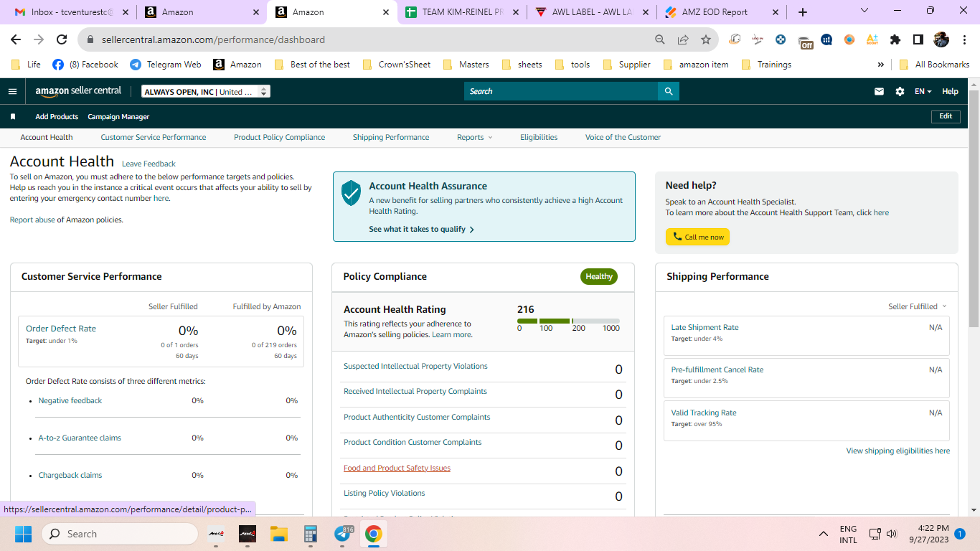Switch to the Customer Service Performance tab
Image resolution: width=980 pixels, height=551 pixels.
coord(154,137)
